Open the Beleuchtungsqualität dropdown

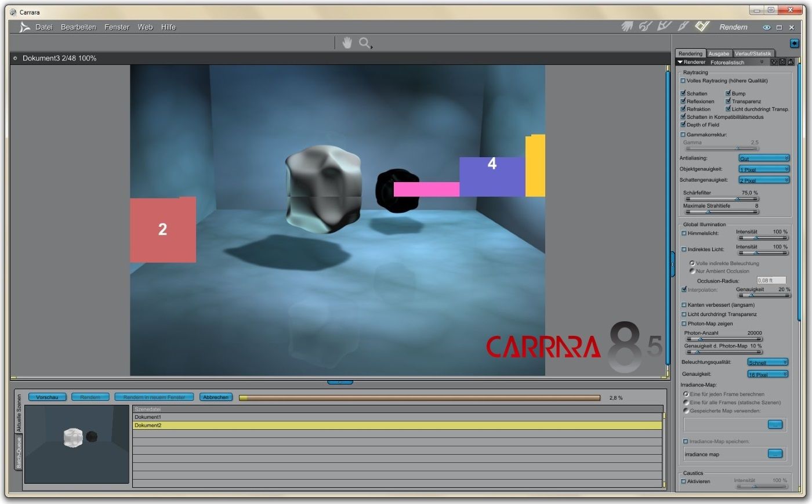pos(768,362)
